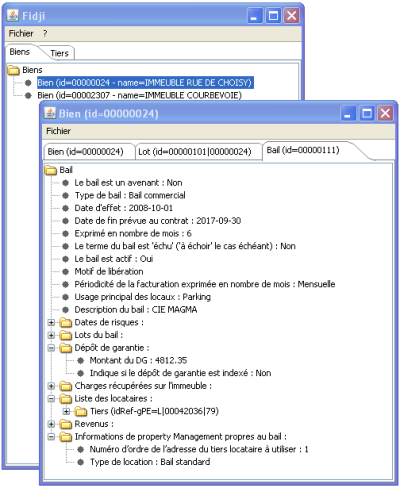This screenshot has width=400, height=488.
Task: Click the Dates de risques folder icon
Action: click(x=66, y=323)
